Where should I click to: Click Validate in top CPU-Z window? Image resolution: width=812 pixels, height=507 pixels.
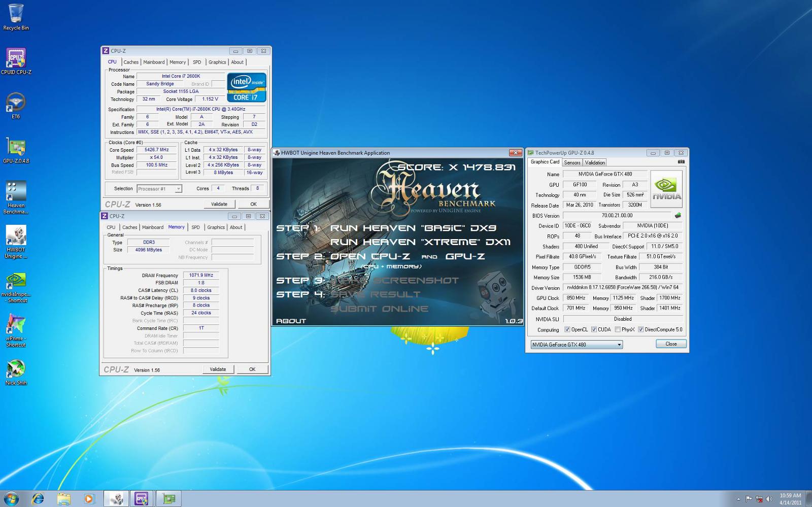(x=219, y=204)
